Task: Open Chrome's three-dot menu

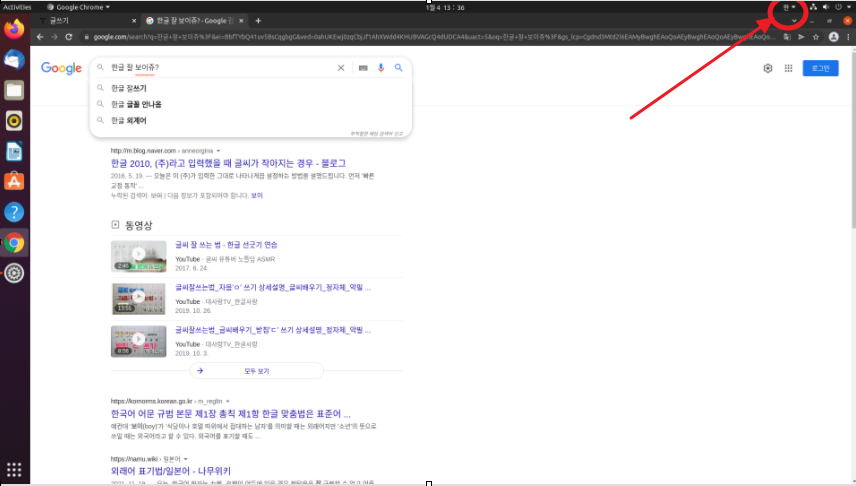Action: [848, 37]
